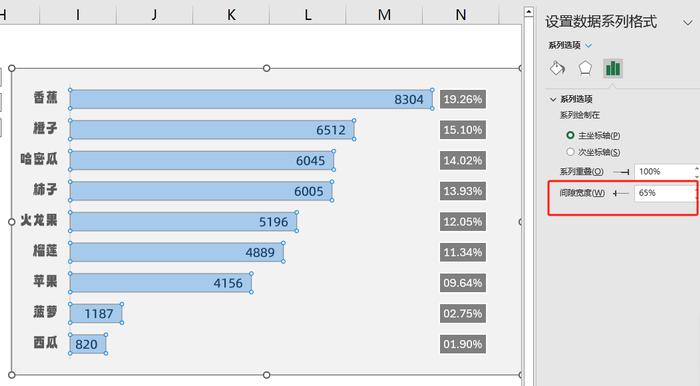Click the scroll up arrow of the sheet

point(529,12)
